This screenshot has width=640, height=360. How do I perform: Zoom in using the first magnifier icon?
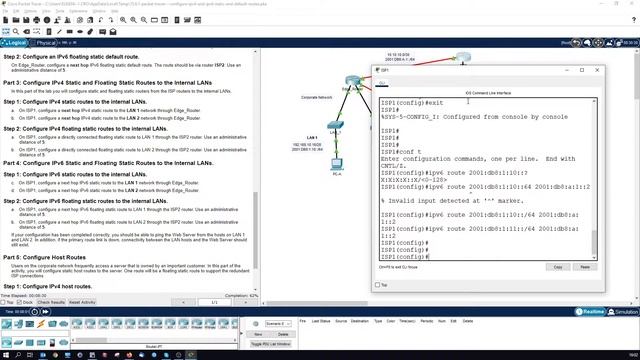[123, 20]
